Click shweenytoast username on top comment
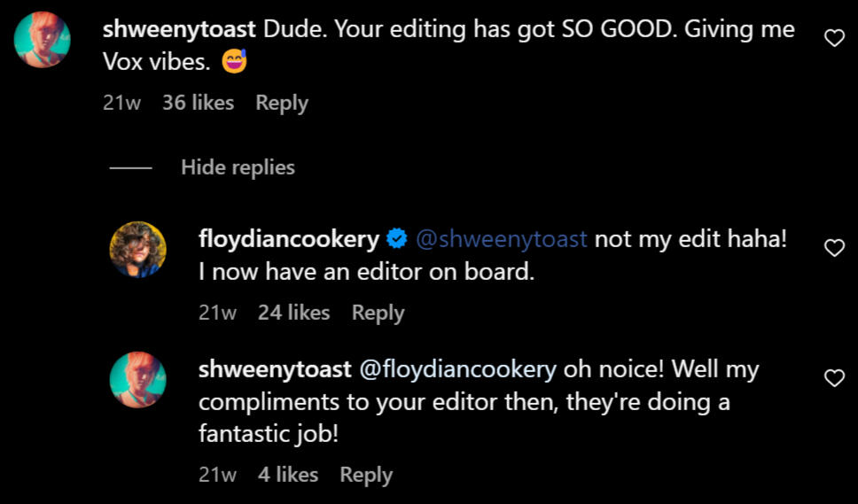 click(181, 28)
